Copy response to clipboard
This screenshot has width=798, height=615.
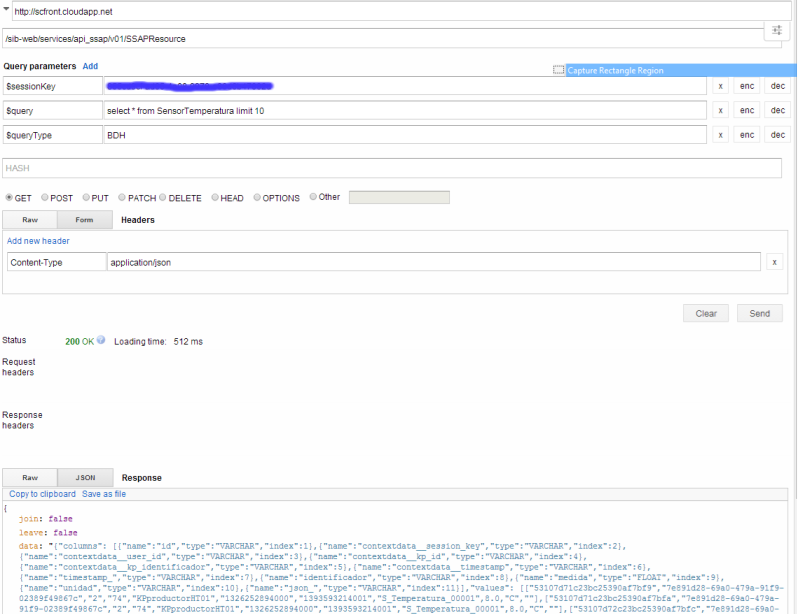point(42,494)
